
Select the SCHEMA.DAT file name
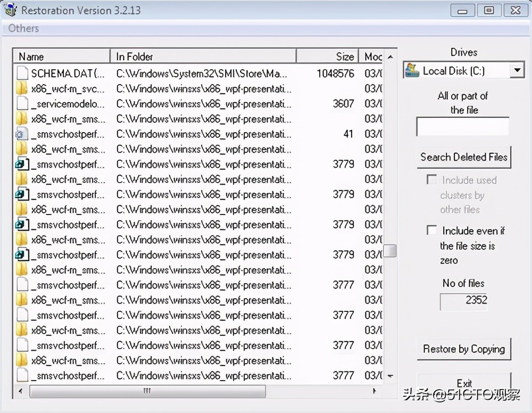68,73
